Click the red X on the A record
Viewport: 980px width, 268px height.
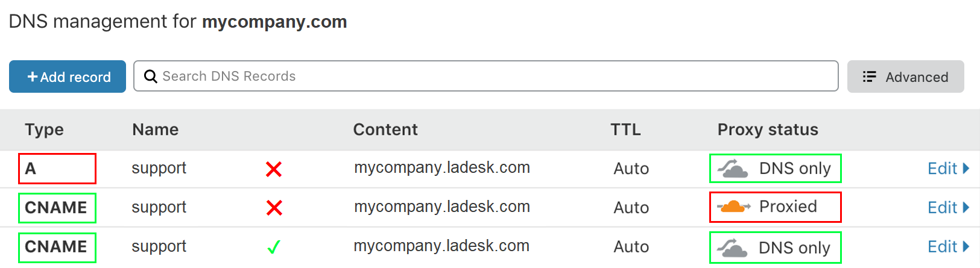coord(274,169)
